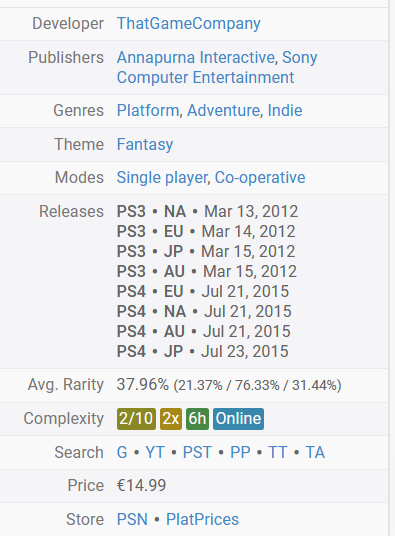Search on YouTube via YT link
Image resolution: width=395 pixels, height=536 pixels.
pos(155,453)
